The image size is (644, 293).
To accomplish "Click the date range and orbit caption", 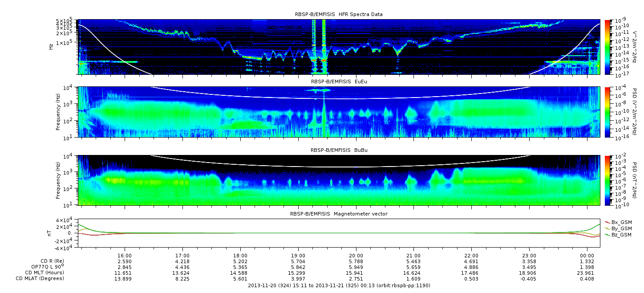I will 339,285.
